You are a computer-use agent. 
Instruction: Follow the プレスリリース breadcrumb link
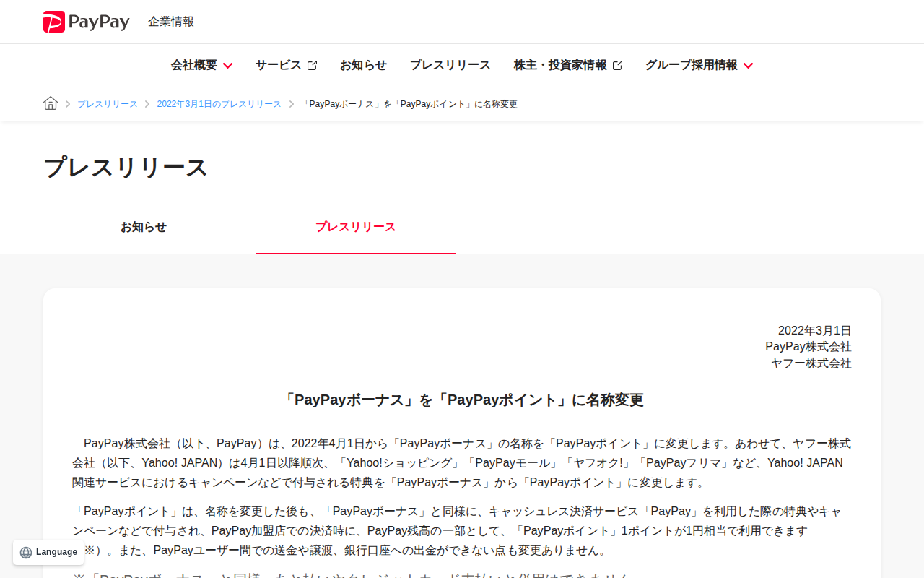pos(108,104)
